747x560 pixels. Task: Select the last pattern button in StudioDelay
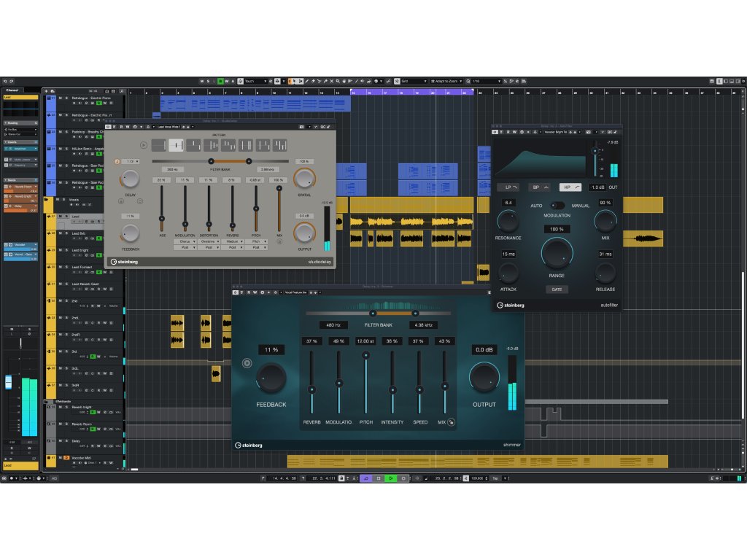click(279, 145)
